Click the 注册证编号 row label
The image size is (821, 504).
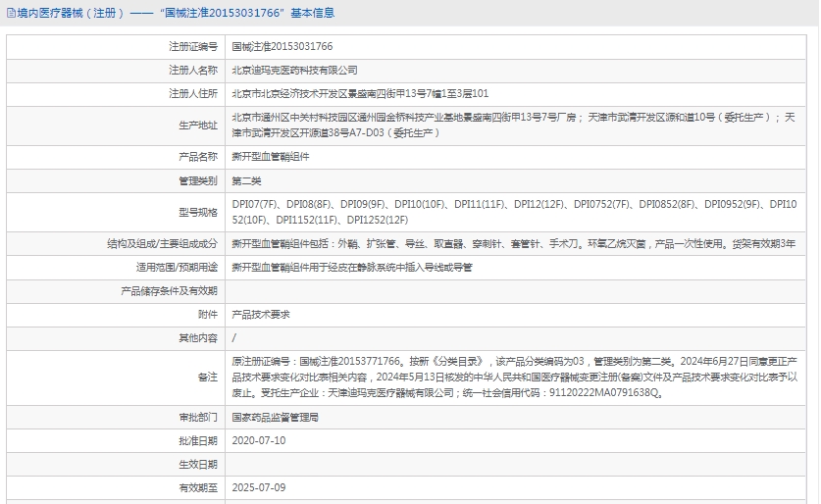click(192, 46)
